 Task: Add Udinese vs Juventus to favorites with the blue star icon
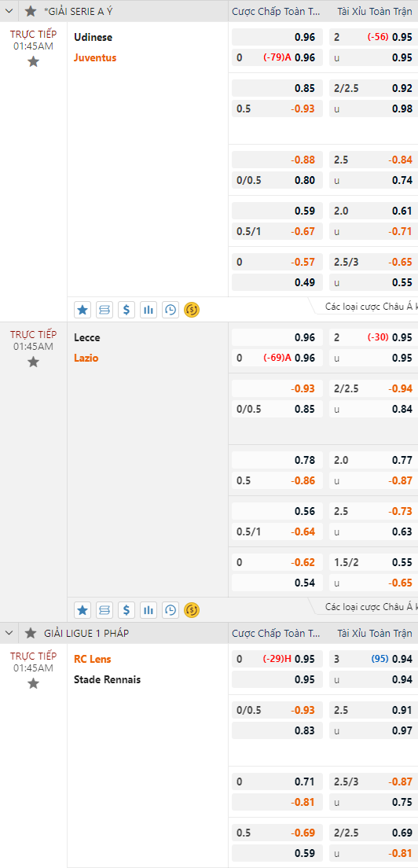[x=82, y=310]
